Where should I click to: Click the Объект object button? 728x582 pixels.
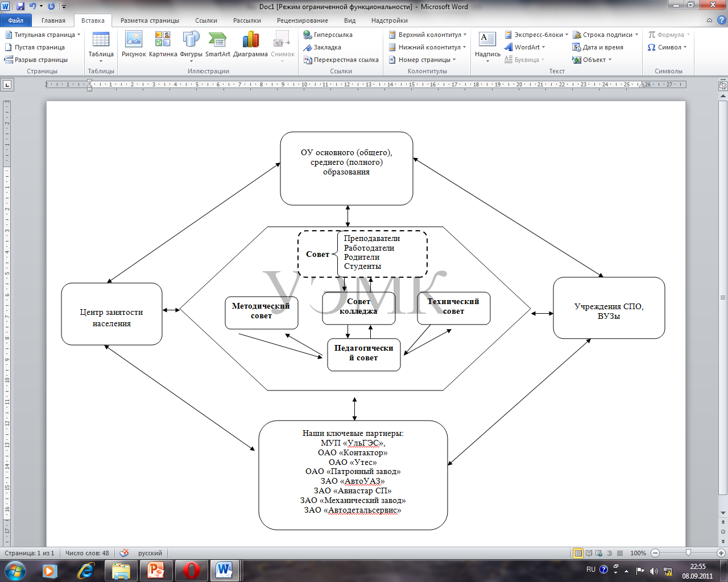click(592, 60)
